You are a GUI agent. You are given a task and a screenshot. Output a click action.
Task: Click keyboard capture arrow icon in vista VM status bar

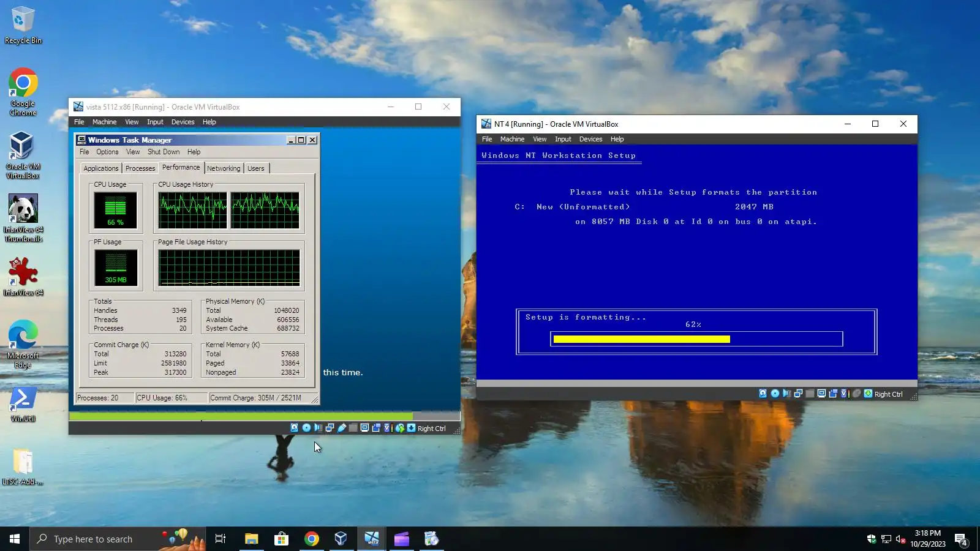tap(411, 428)
